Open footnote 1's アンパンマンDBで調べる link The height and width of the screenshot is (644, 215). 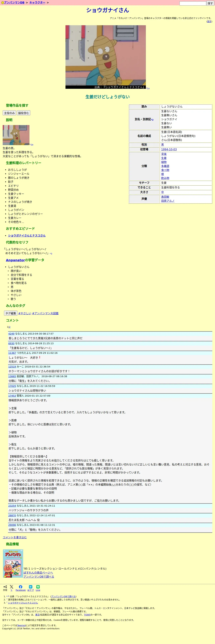click(64, 596)
